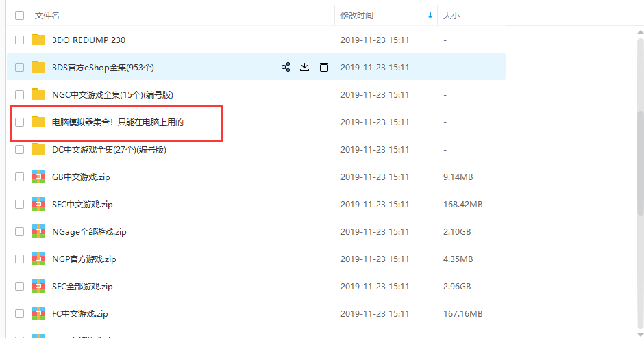The image size is (644, 338).
Task: Click the 4.35MB size value
Action: (458, 259)
